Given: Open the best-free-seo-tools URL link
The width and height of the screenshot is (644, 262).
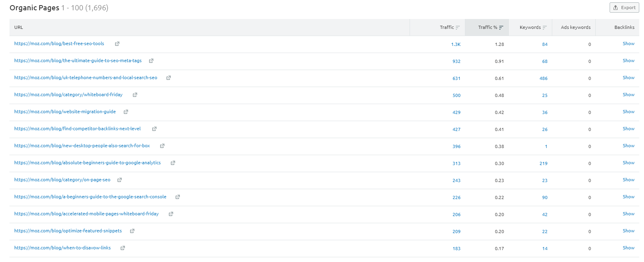Looking at the screenshot, I should (x=59, y=44).
